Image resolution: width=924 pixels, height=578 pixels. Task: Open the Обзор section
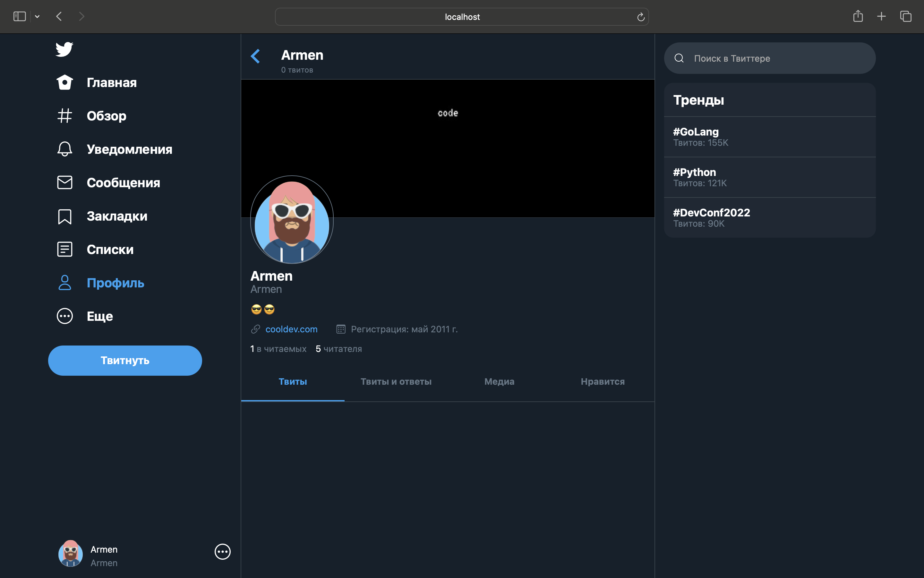(x=107, y=116)
